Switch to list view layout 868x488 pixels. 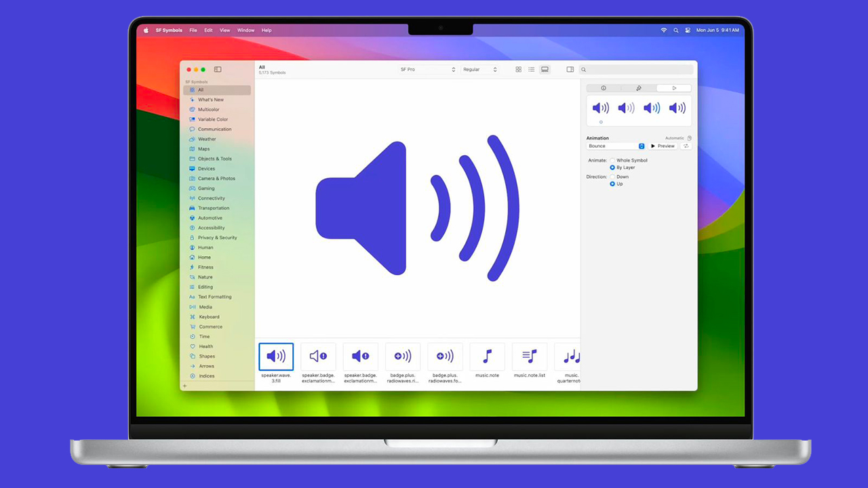(532, 69)
